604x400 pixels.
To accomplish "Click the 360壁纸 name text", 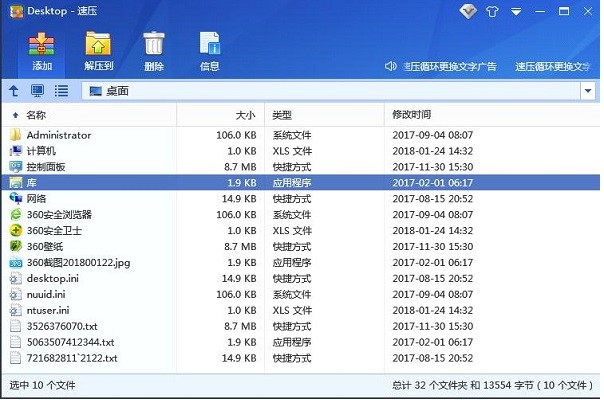I will click(45, 246).
